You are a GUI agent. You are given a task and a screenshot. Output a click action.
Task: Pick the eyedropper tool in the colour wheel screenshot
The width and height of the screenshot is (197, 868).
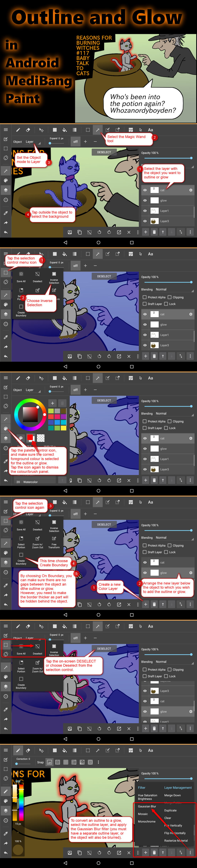6,461
